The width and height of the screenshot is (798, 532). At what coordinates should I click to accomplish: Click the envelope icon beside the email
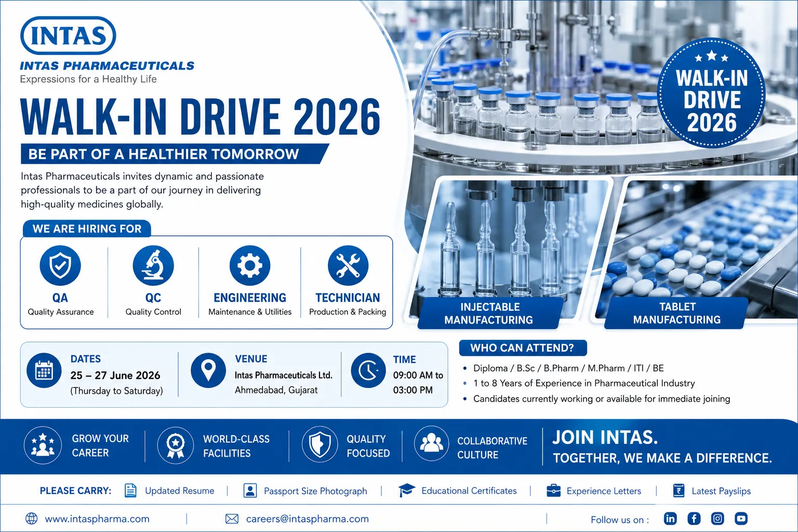point(232,518)
